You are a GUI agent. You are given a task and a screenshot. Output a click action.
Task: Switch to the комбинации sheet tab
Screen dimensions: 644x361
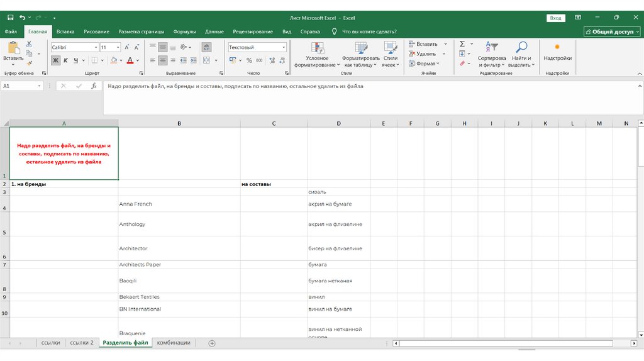coord(174,343)
